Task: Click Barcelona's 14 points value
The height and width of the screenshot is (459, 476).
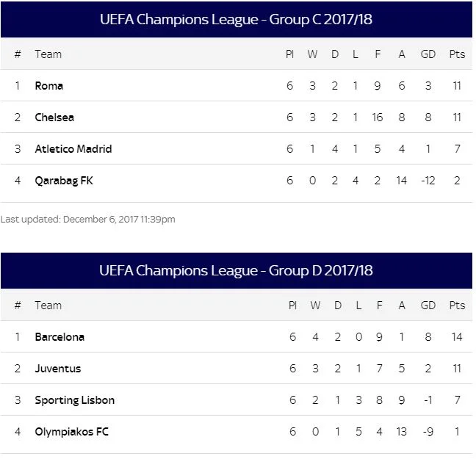Action: tap(457, 337)
